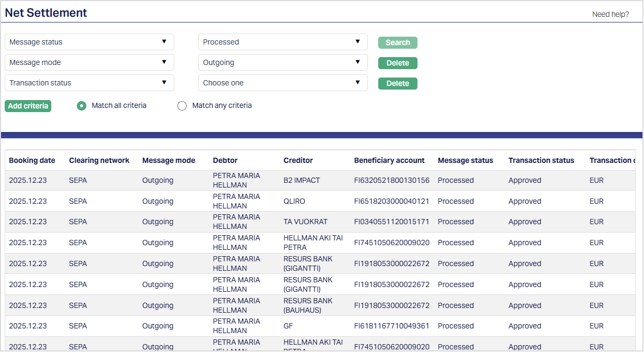The width and height of the screenshot is (644, 352).
Task: Sort by Debtor column header
Action: point(225,160)
